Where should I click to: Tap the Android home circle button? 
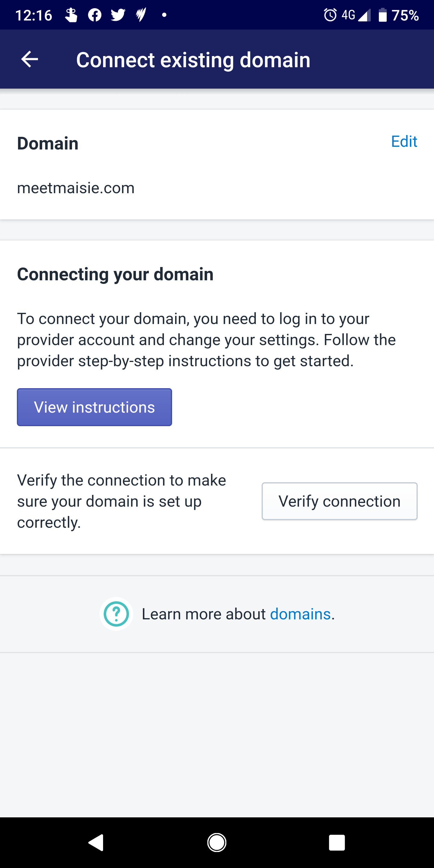tap(217, 842)
